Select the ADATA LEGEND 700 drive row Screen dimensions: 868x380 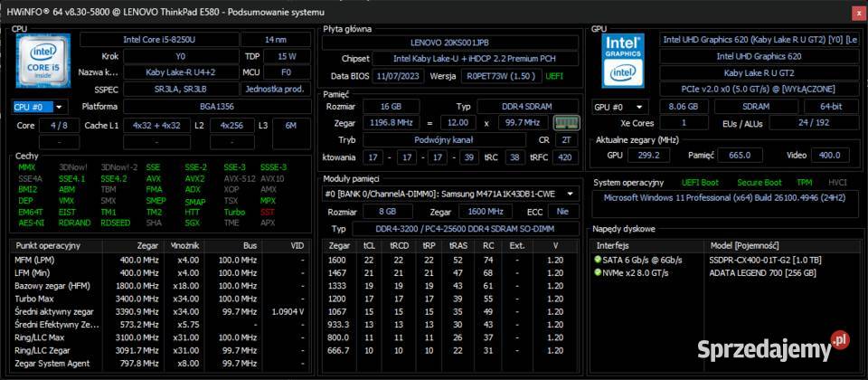click(x=726, y=272)
